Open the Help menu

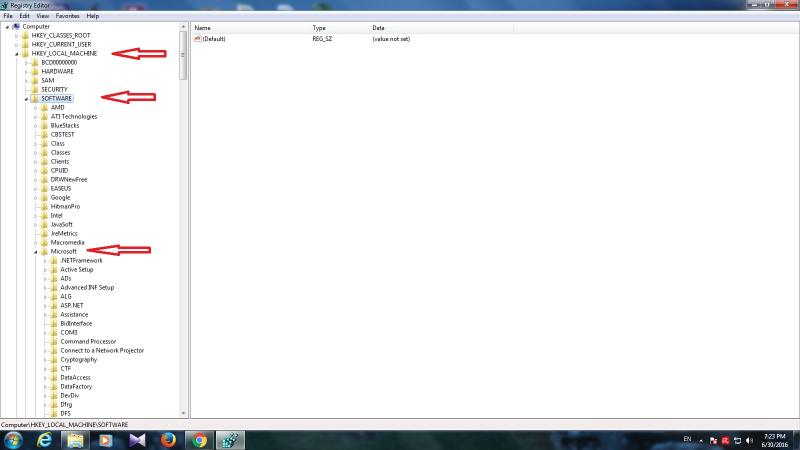tap(92, 16)
